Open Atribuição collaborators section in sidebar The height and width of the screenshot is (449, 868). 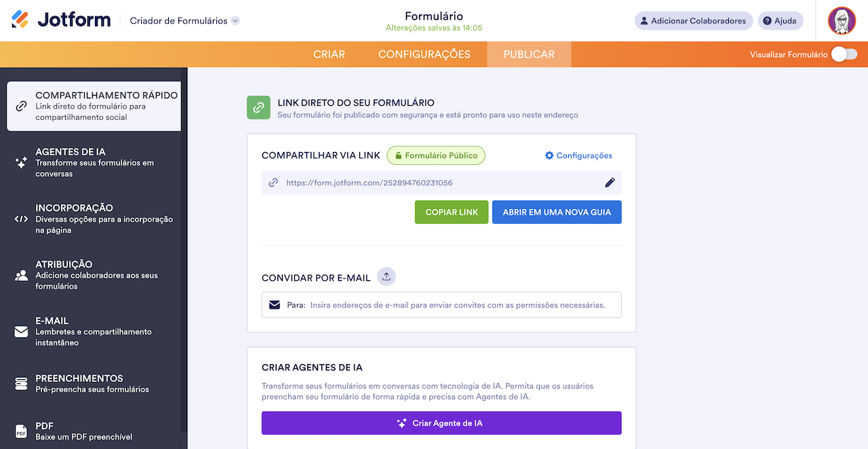click(x=93, y=275)
